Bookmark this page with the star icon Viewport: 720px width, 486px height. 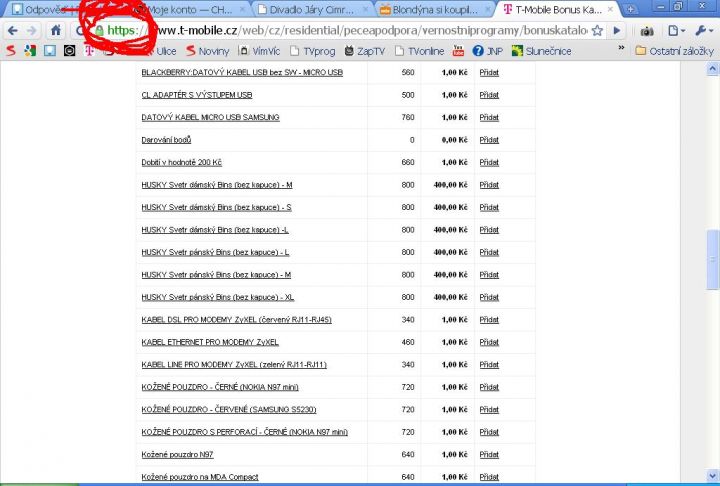(597, 31)
